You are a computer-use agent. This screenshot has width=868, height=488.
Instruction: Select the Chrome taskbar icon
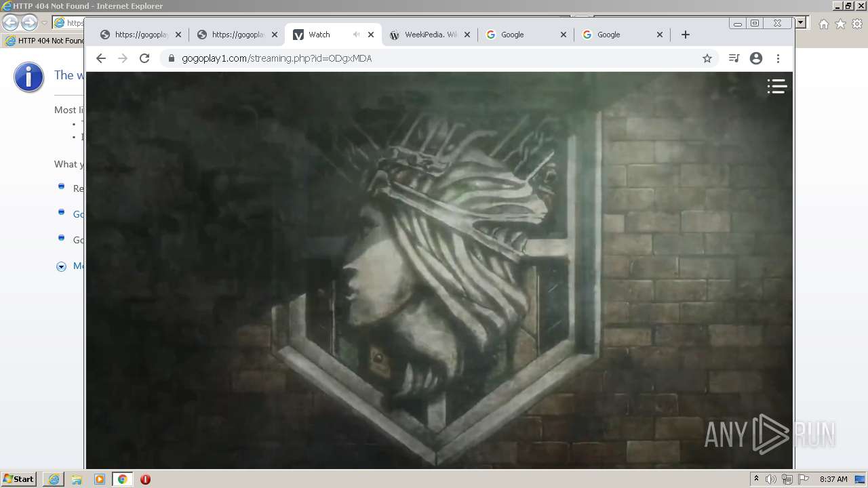click(x=123, y=479)
